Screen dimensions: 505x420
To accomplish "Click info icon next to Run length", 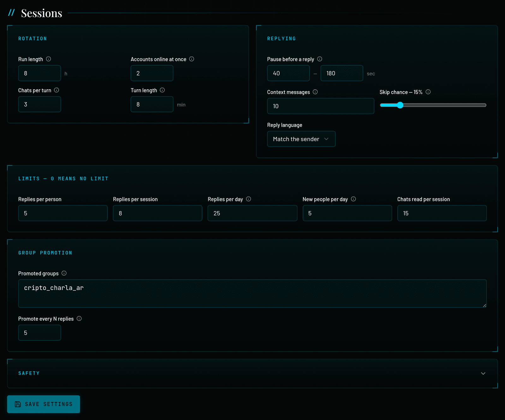I will pos(49,59).
